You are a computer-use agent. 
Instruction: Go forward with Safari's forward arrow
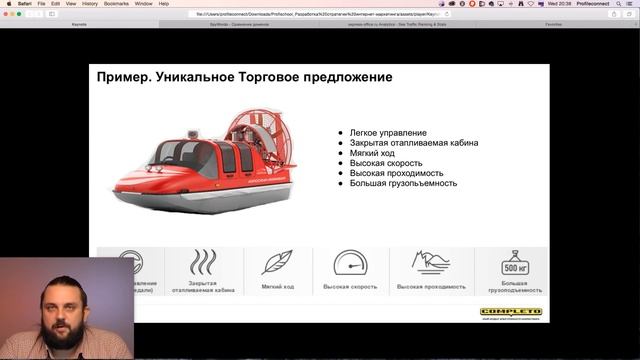pyautogui.click(x=39, y=14)
